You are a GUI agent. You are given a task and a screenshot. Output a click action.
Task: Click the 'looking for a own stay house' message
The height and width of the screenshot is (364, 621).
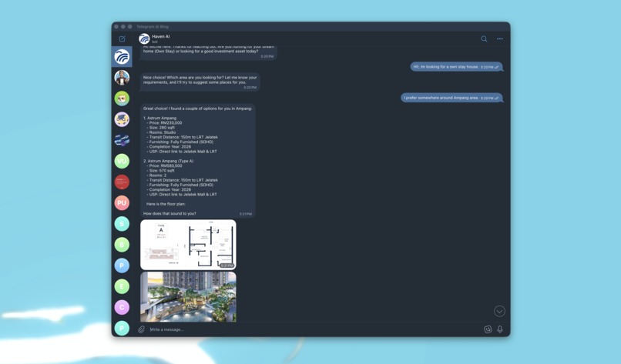456,67
